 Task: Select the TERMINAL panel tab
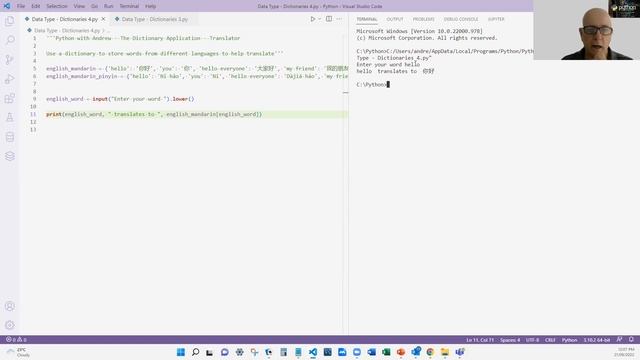coord(367,19)
